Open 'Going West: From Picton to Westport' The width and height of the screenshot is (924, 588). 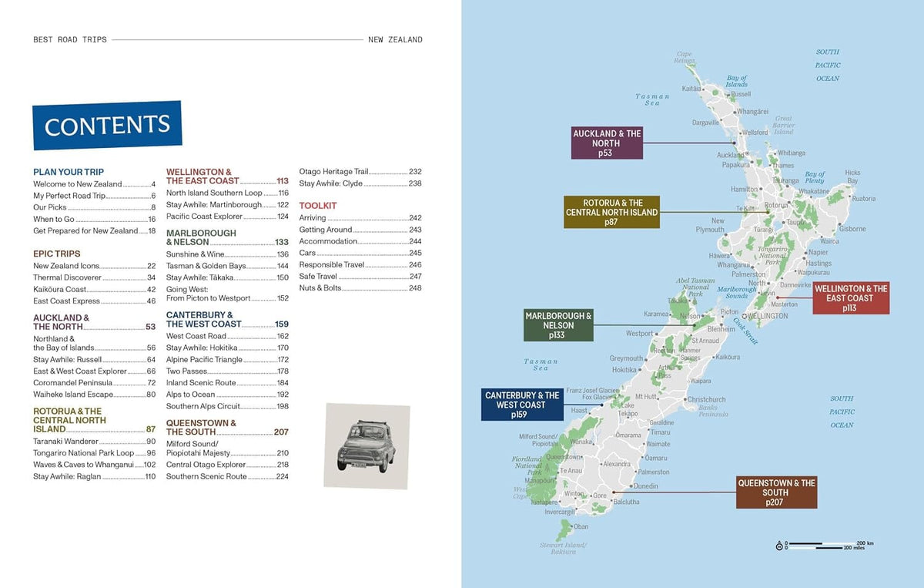[x=228, y=293]
